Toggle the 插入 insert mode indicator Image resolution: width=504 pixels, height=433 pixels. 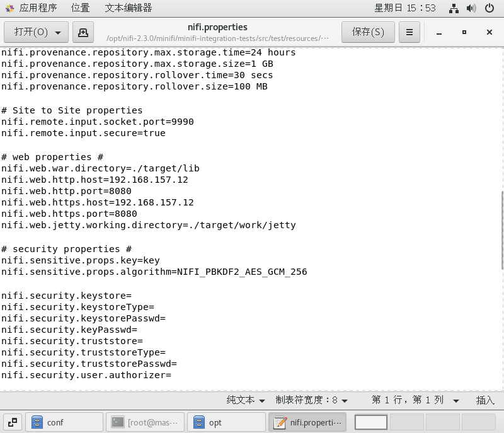pos(485,400)
